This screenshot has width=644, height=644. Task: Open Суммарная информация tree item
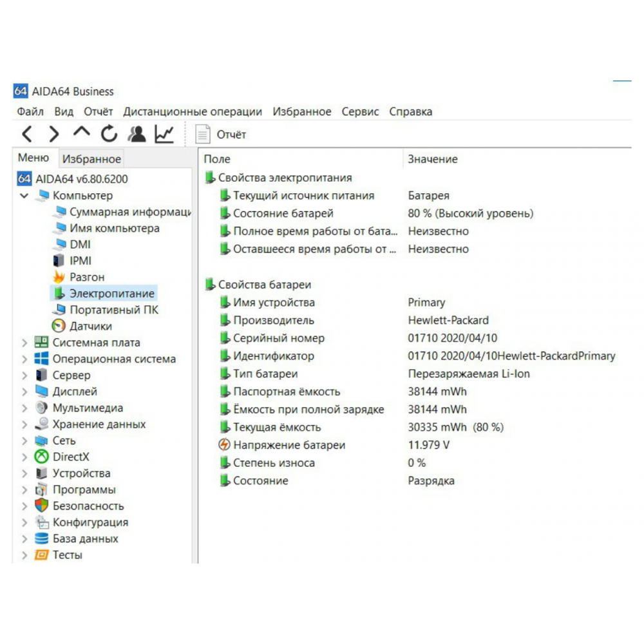122,211
